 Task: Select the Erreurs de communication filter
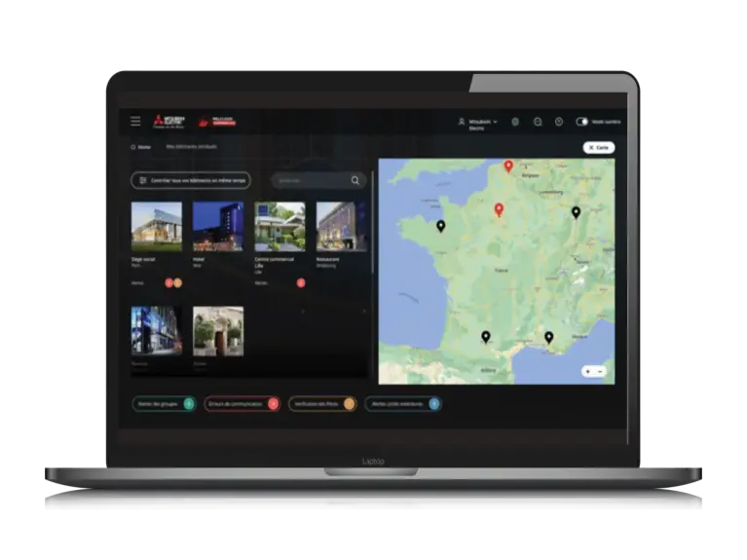(242, 403)
